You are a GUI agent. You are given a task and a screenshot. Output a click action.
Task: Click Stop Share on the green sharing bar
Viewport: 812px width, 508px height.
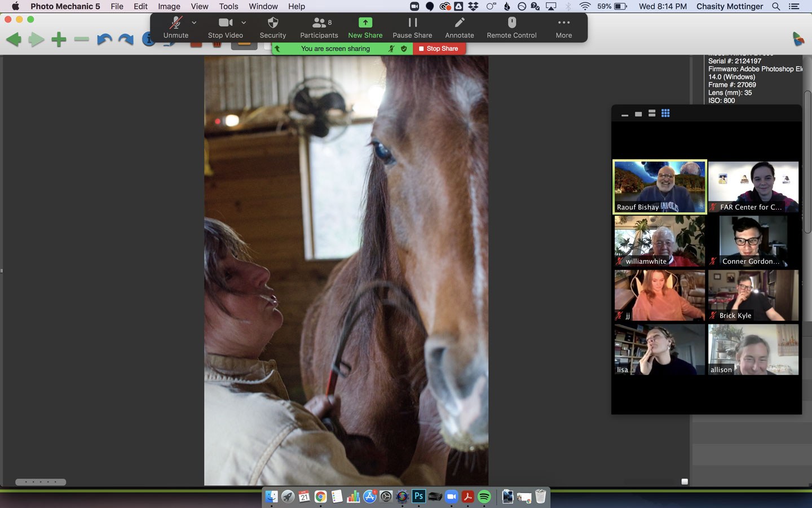(439, 49)
